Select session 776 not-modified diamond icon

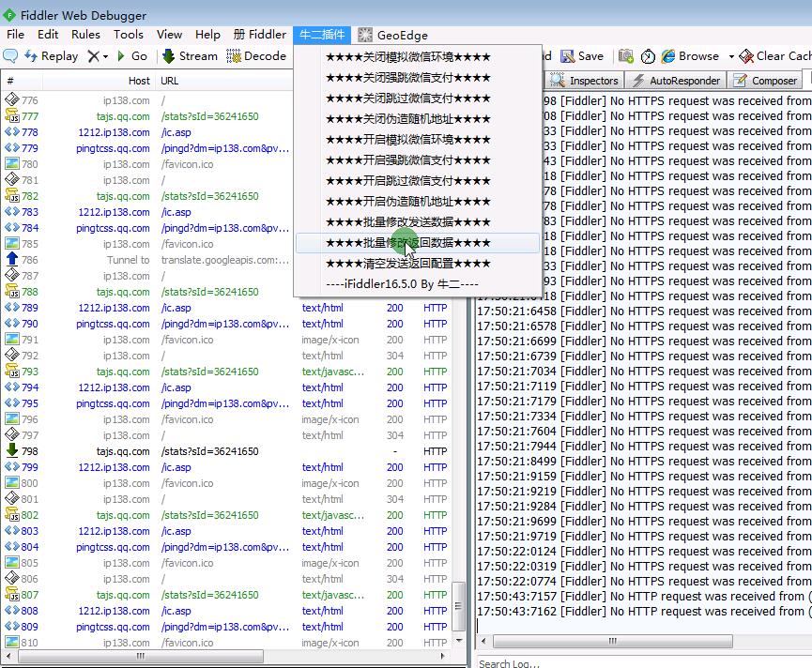(x=11, y=99)
